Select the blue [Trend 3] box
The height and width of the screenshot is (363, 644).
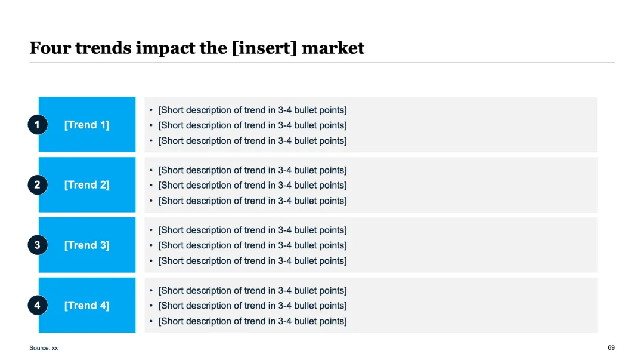click(x=87, y=245)
